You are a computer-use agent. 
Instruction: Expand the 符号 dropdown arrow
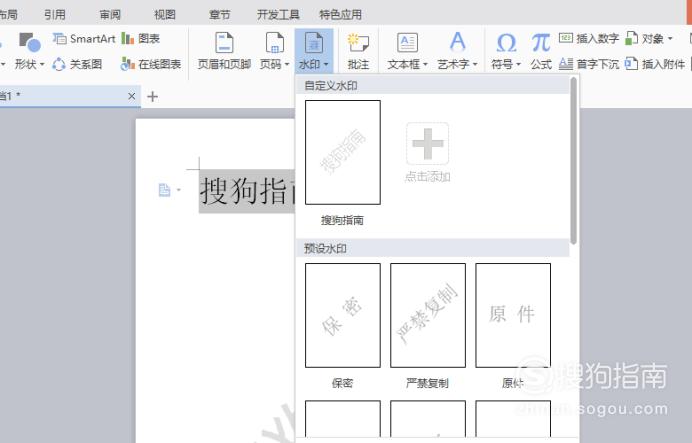[519, 64]
